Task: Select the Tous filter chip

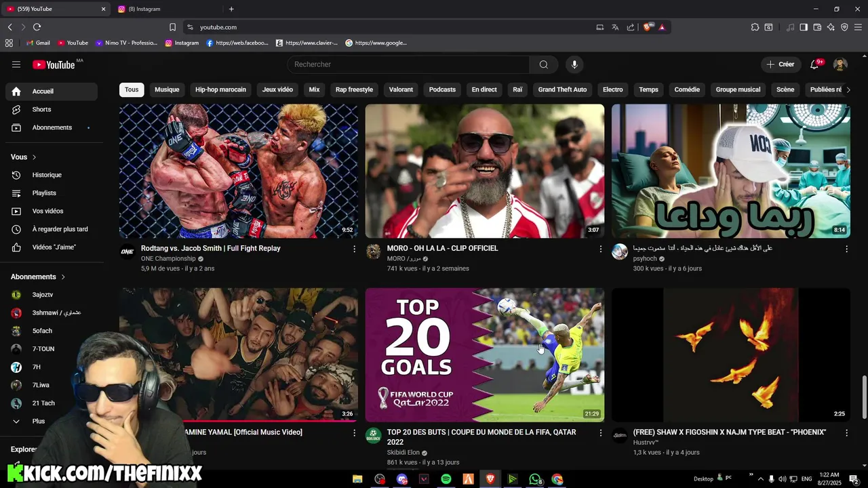Action: [132, 89]
